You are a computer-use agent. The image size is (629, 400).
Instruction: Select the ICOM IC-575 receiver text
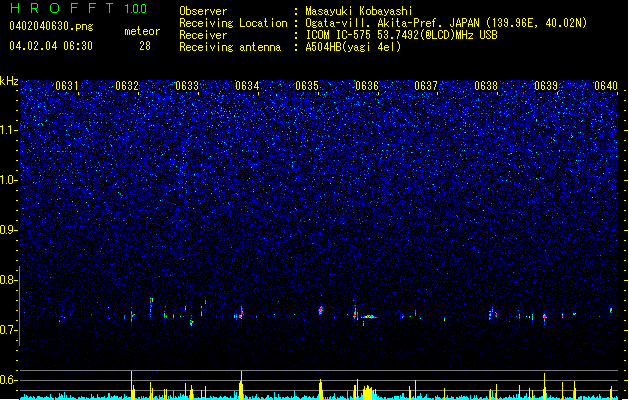[x=401, y=35]
